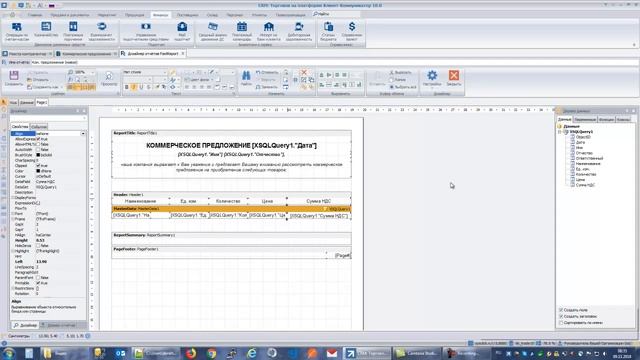
Task: Click the Вырезать button
Action: [400, 72]
